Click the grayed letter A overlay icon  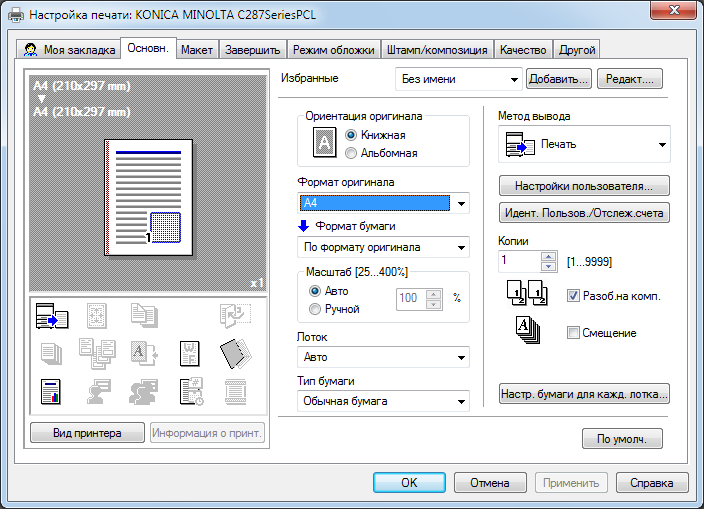(x=144, y=354)
